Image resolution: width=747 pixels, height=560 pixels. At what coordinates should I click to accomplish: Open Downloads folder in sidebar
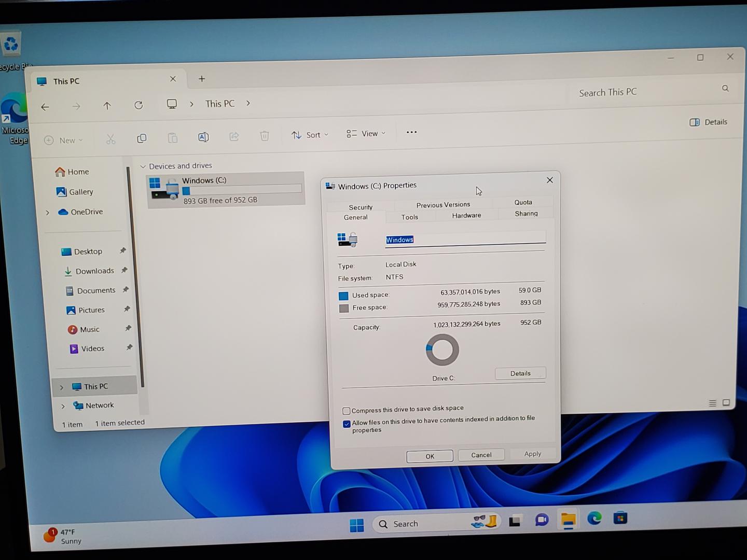pos(89,271)
